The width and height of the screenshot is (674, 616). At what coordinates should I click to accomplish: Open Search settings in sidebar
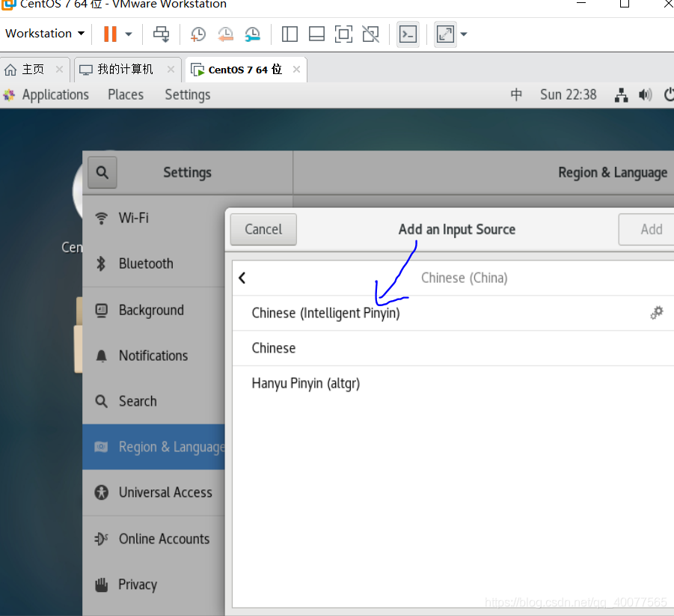[153, 401]
